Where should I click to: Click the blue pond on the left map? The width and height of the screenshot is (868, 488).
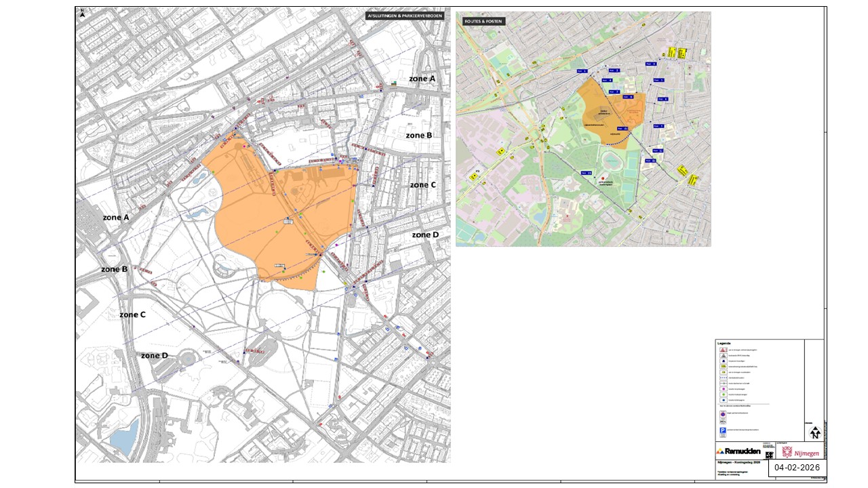[123, 436]
